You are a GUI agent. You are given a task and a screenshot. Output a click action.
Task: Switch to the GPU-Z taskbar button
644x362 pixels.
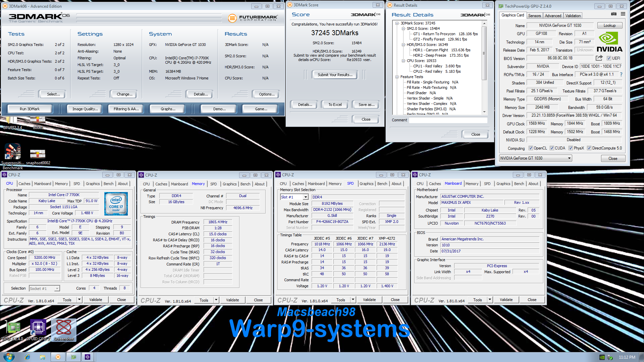73,357
